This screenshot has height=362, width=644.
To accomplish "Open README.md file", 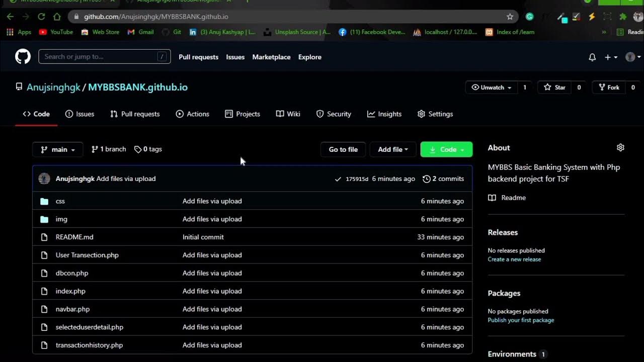I will click(x=74, y=237).
